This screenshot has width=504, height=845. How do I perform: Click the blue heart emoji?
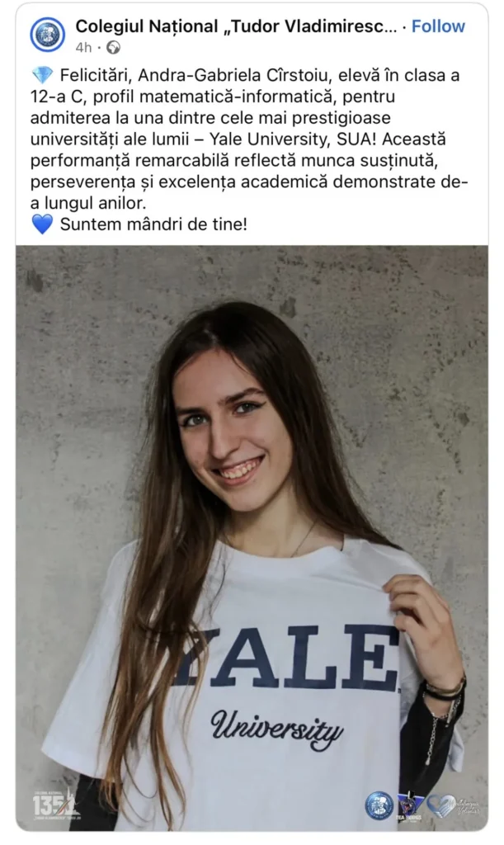click(43, 224)
